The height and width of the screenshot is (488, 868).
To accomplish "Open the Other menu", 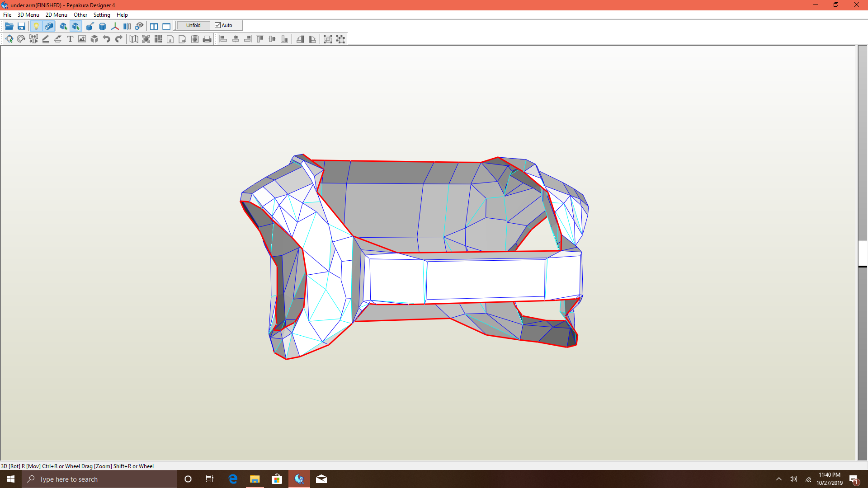I will 80,14.
